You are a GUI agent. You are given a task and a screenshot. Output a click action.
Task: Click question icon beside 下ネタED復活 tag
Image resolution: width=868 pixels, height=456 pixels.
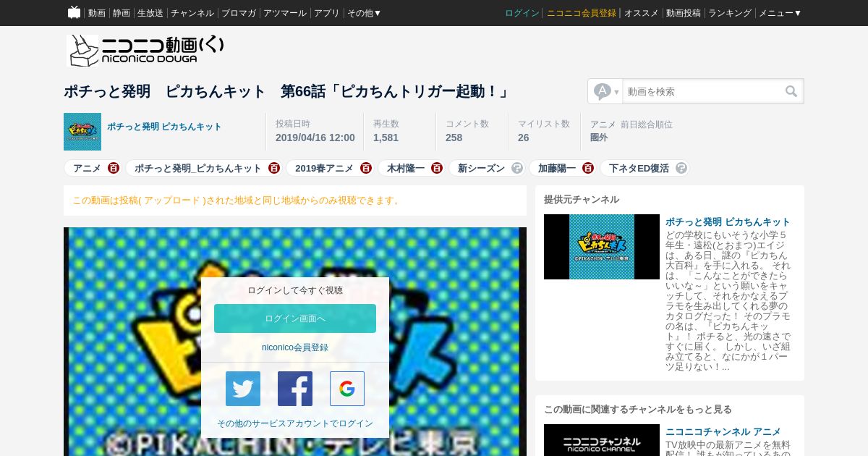[681, 168]
